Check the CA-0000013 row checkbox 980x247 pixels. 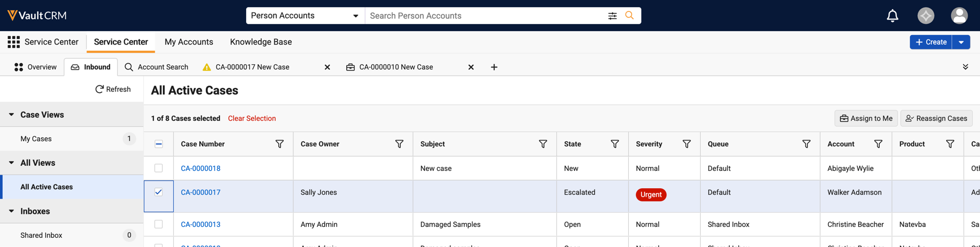pos(158,224)
